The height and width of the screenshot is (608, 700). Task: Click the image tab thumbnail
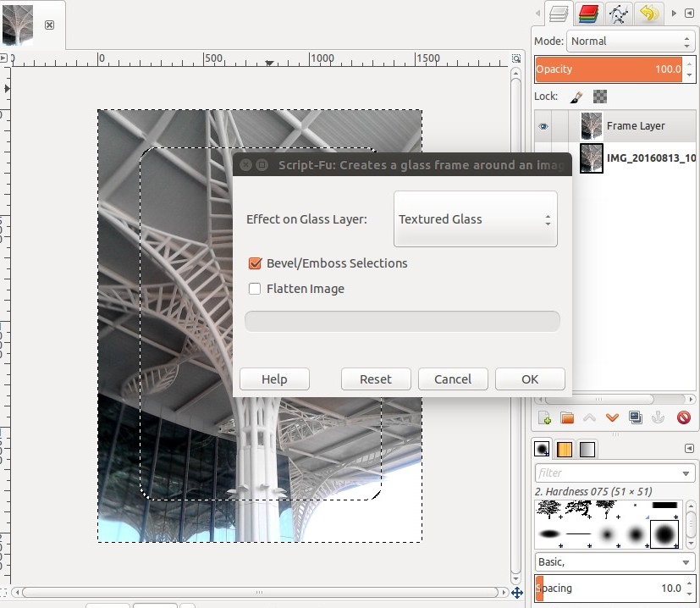point(18,25)
